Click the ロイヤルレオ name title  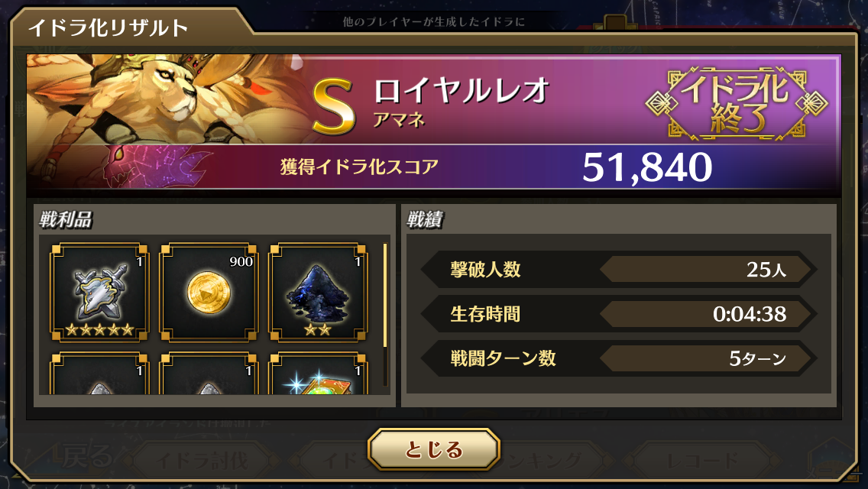pos(462,91)
